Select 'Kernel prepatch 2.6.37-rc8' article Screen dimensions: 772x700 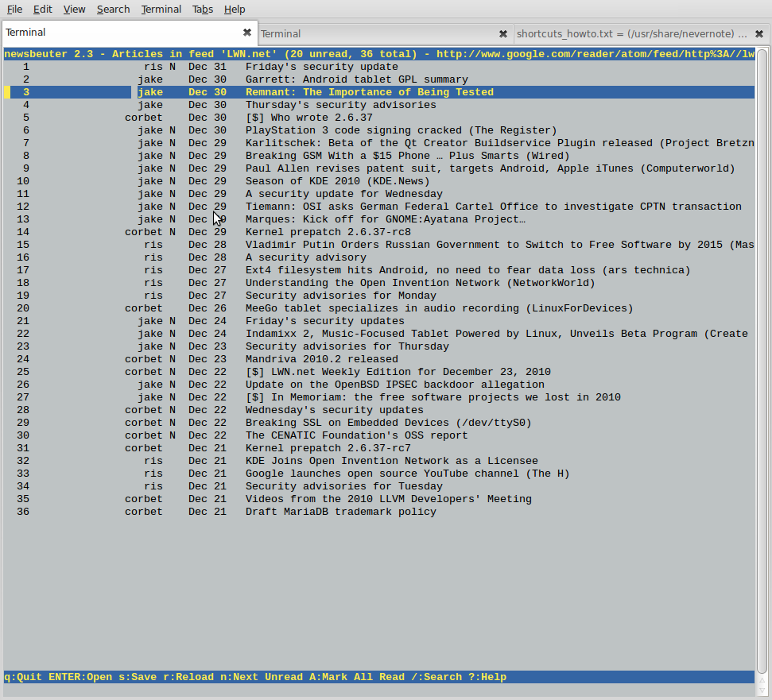379,232
